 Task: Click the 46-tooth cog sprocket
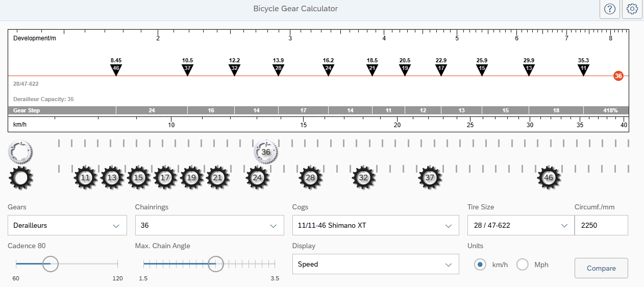click(549, 178)
